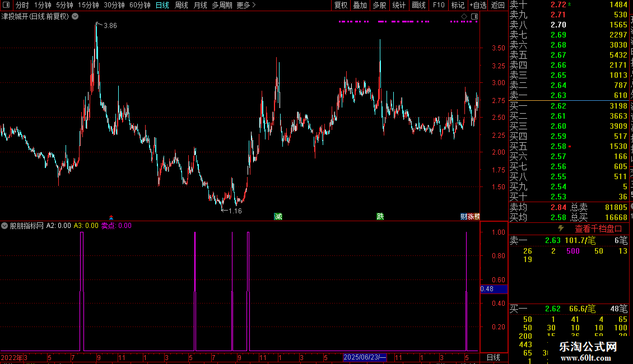This screenshot has width=633, height=364.
Task: Click the 日线 label at bottom right
Action: pyautogui.click(x=494, y=357)
